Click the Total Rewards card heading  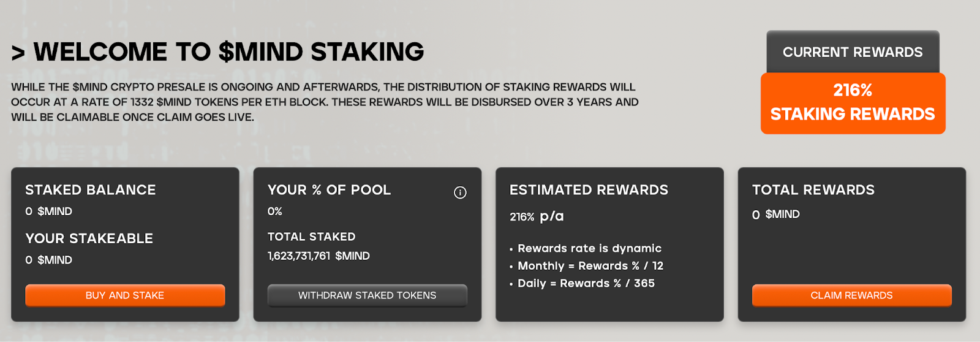[x=813, y=190]
